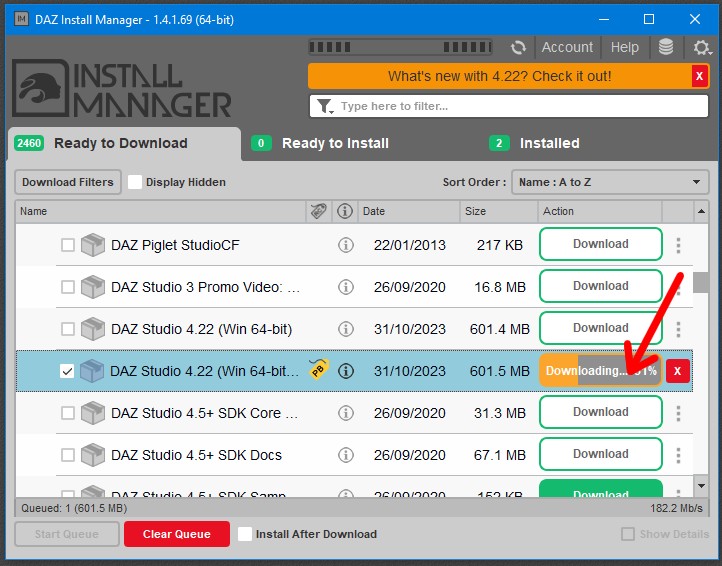The image size is (722, 566).
Task: Click the red Clear Queue button
Action: (177, 534)
